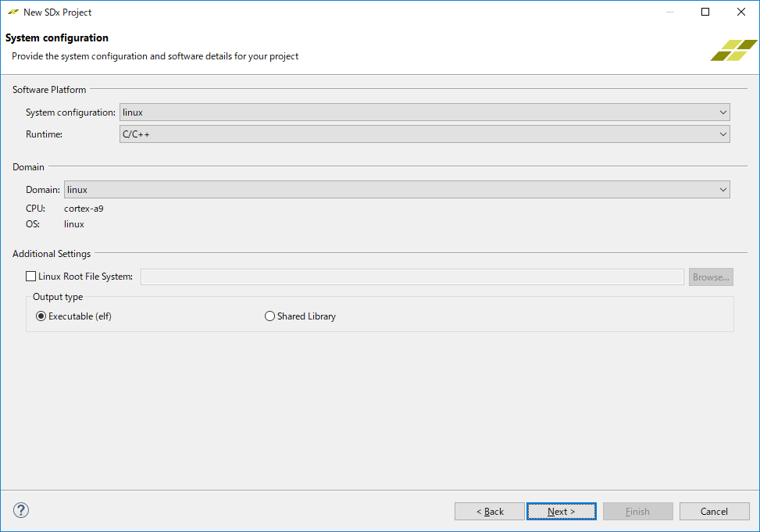Open the System configuration dropdown

[424, 112]
